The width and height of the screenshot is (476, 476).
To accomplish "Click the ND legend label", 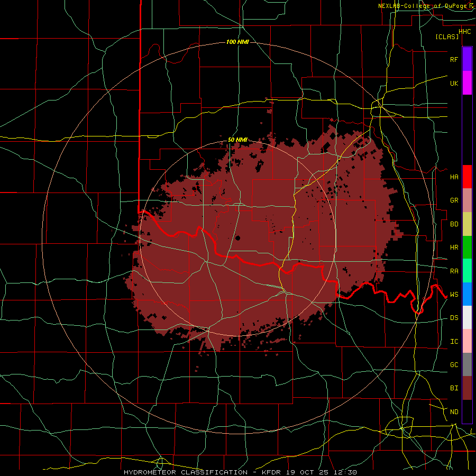I will 454,412.
